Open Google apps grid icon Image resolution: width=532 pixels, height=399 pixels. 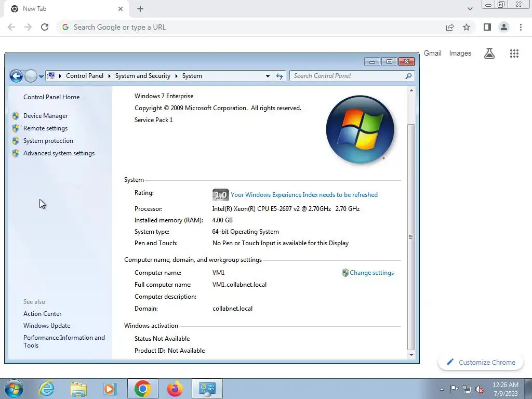tap(514, 54)
